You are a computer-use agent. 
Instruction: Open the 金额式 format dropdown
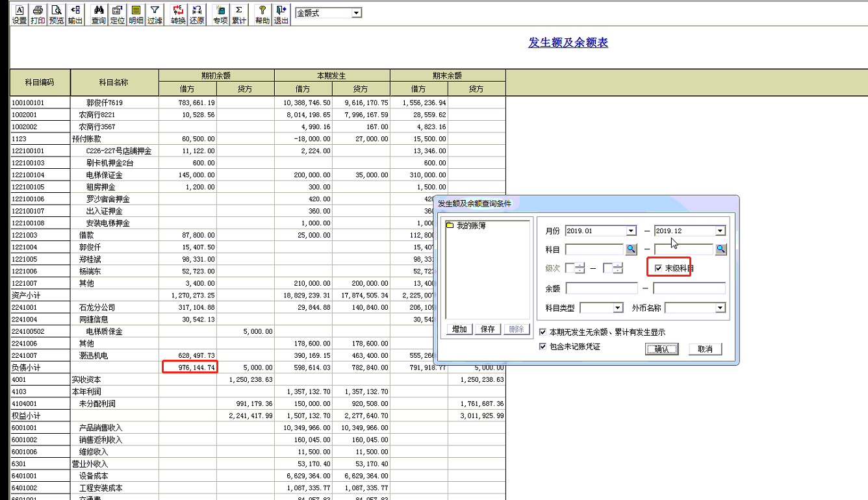tap(356, 13)
